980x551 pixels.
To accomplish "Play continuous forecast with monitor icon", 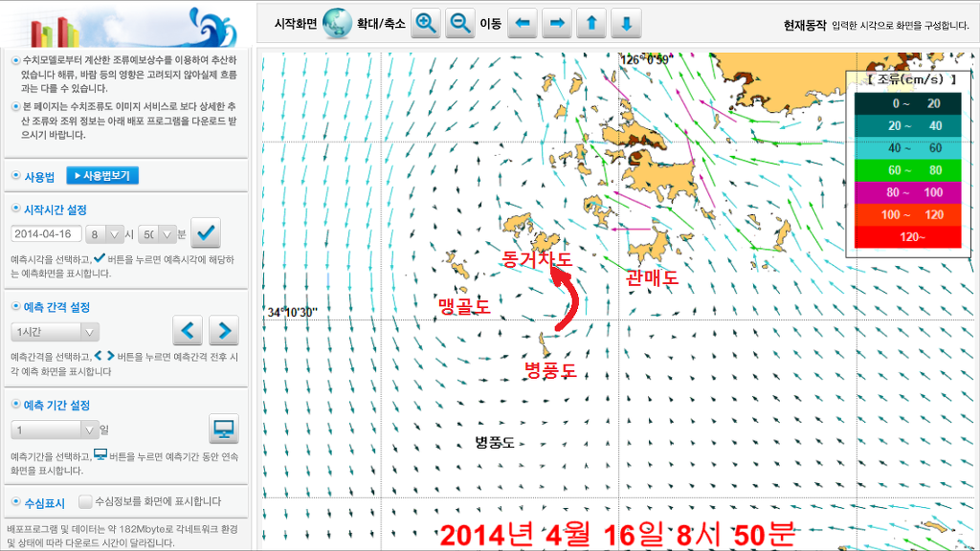I will (x=224, y=429).
